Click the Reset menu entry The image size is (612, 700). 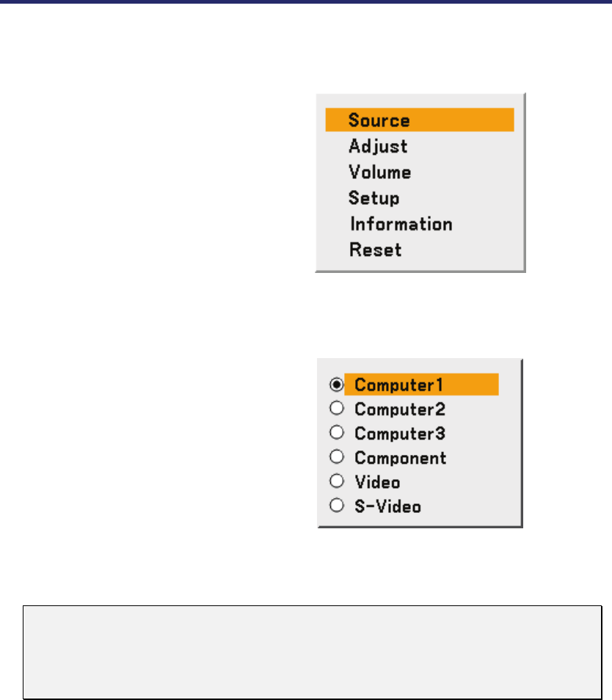(376, 249)
